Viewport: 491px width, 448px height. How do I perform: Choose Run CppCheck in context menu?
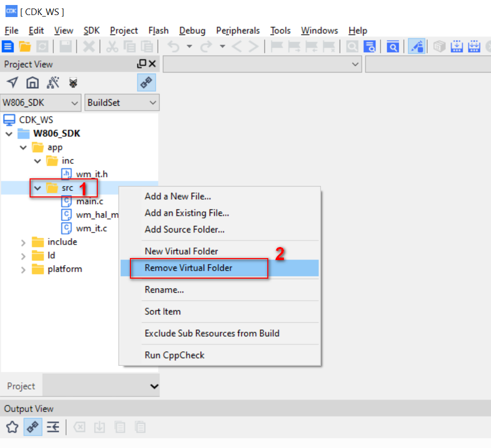point(220,355)
